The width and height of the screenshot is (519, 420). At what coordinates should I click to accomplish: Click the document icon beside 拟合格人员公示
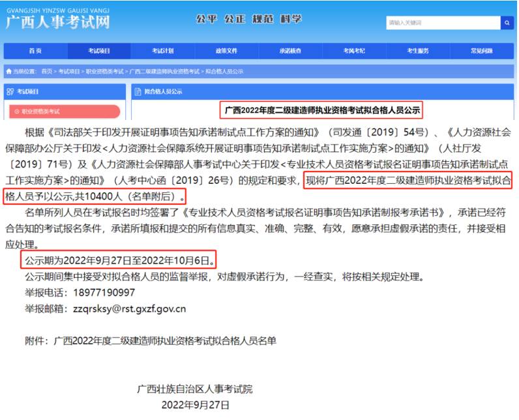(138, 92)
